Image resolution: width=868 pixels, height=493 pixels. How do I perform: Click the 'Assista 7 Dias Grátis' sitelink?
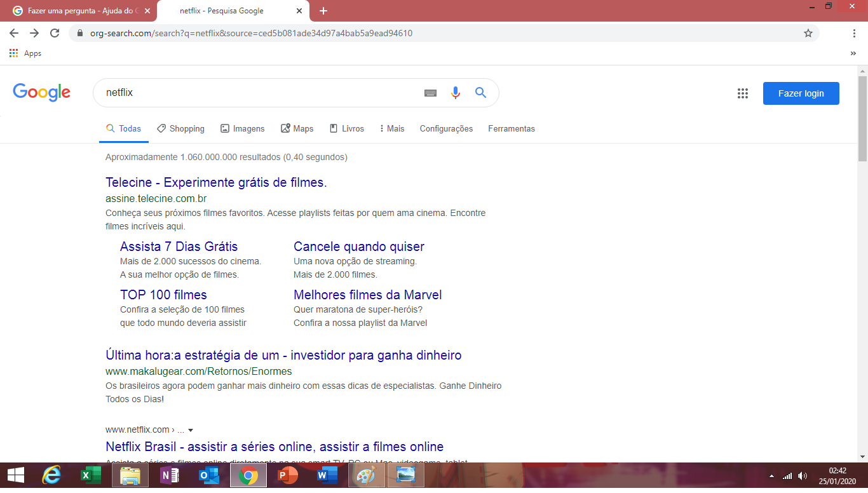pyautogui.click(x=179, y=246)
